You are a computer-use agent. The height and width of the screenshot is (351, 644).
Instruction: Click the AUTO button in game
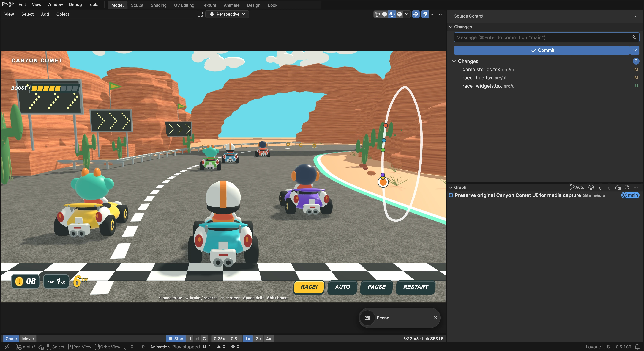[342, 287]
